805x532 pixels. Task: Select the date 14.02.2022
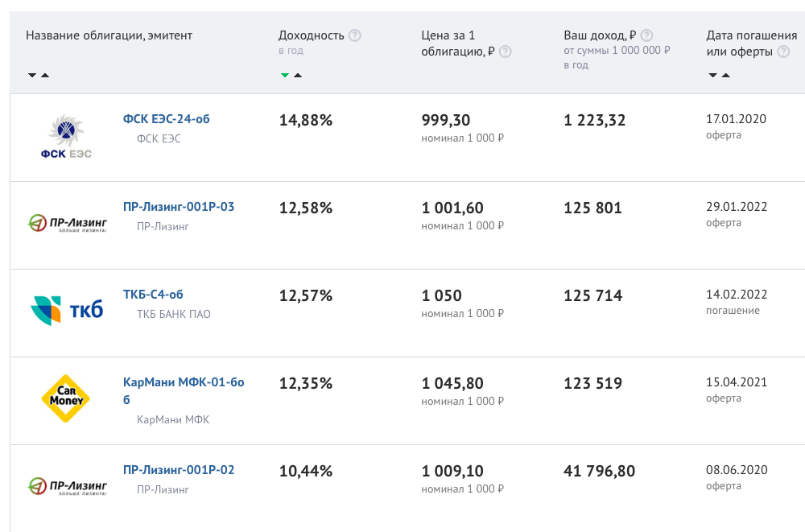click(x=737, y=295)
